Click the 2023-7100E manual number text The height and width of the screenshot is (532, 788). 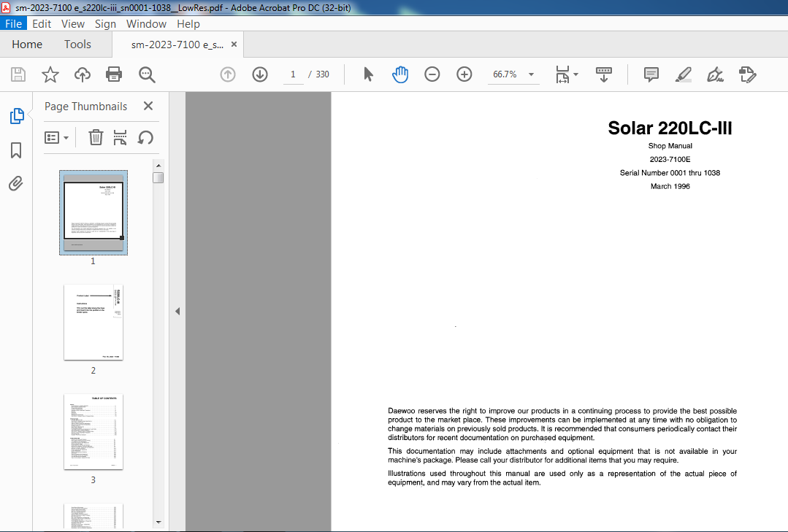tap(670, 159)
